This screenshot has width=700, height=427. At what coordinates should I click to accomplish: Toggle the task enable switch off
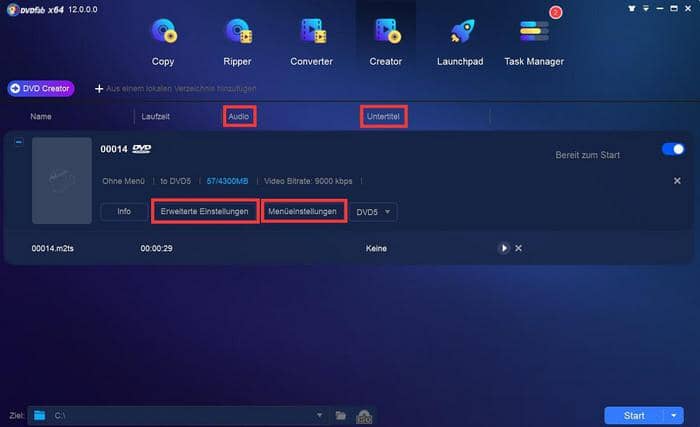click(673, 149)
